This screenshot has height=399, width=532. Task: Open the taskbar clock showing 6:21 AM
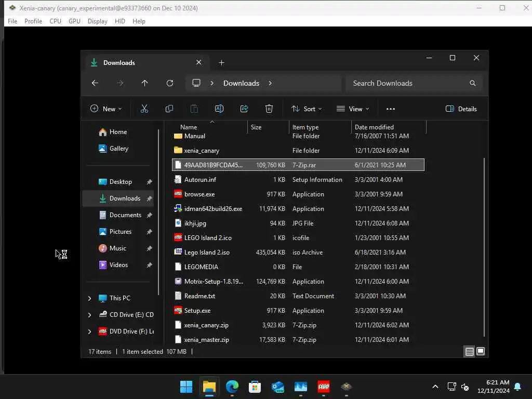point(494,387)
